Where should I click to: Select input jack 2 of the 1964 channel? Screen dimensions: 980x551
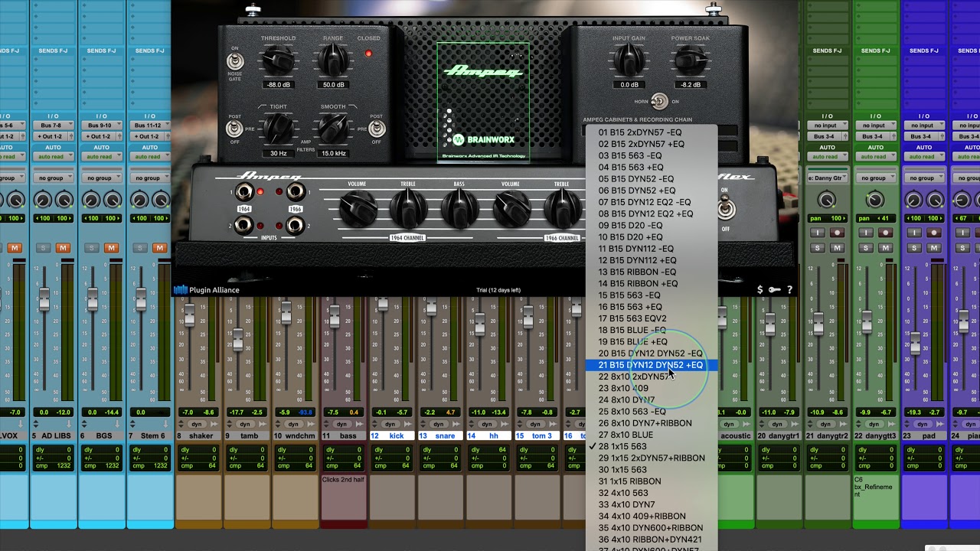[244, 225]
